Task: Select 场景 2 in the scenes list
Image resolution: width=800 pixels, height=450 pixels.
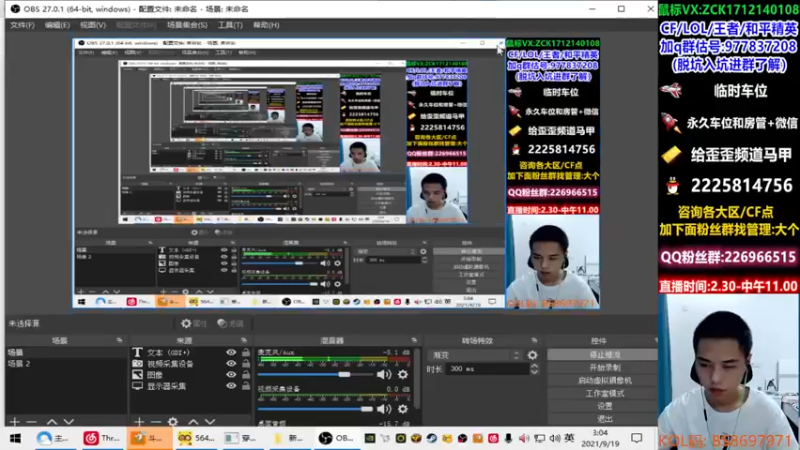Action: coord(66,364)
